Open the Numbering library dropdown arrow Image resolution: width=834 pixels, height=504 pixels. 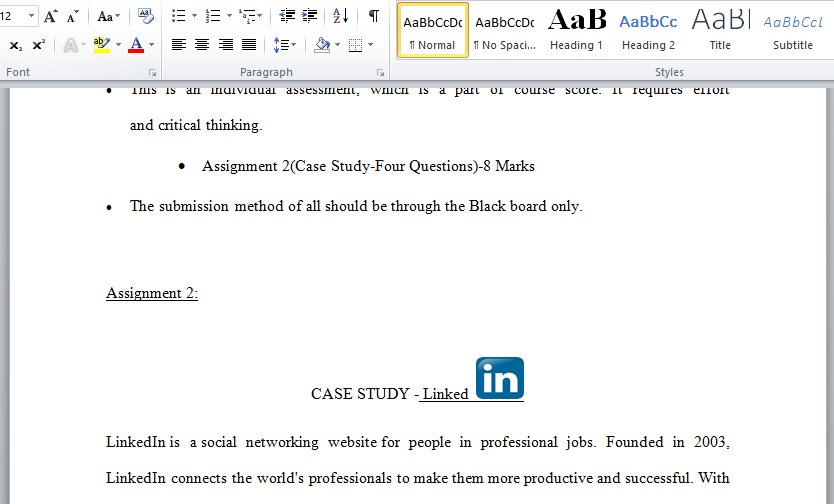coord(229,16)
